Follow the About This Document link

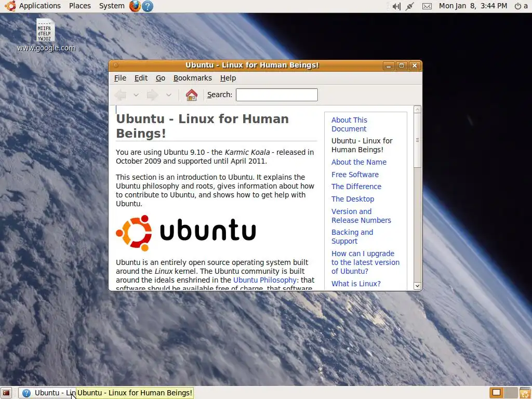tap(349, 125)
